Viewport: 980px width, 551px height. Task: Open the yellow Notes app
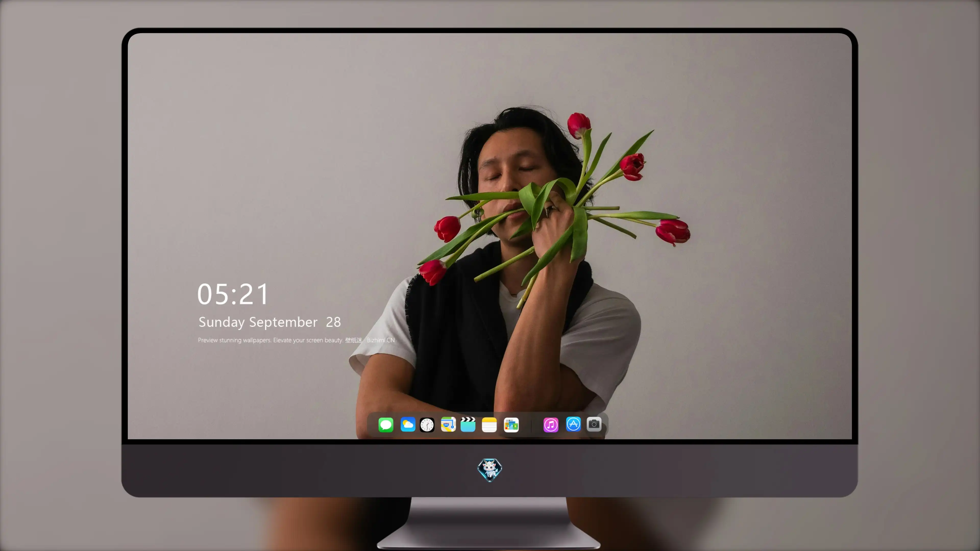point(489,425)
